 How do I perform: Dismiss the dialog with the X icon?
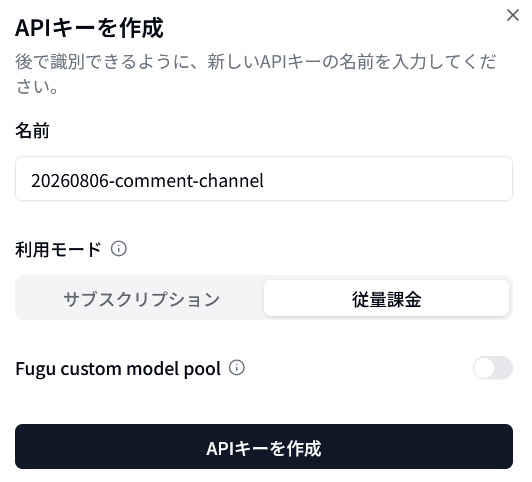pos(513,15)
